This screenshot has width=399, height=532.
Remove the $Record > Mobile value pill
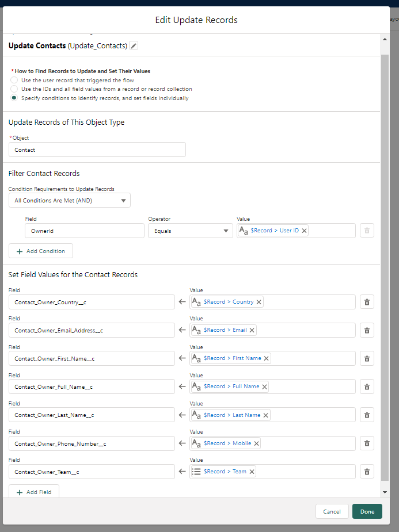[256, 443]
